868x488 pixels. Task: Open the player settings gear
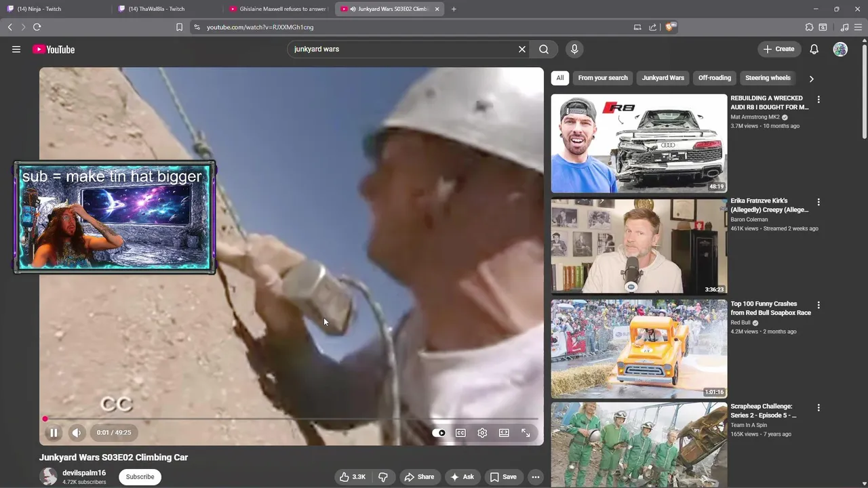click(482, 432)
